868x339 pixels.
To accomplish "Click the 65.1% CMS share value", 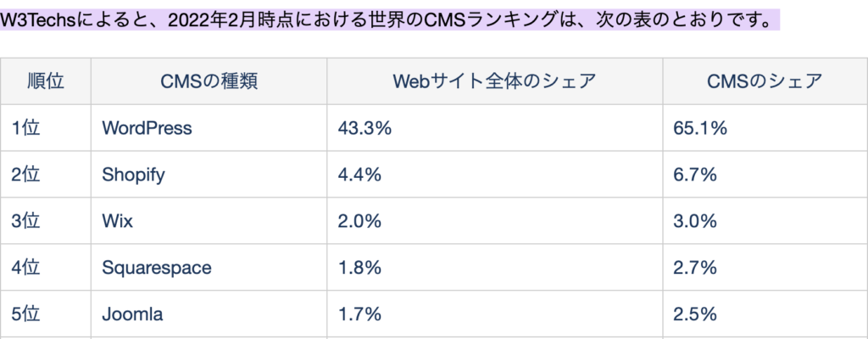I will coord(701,128).
